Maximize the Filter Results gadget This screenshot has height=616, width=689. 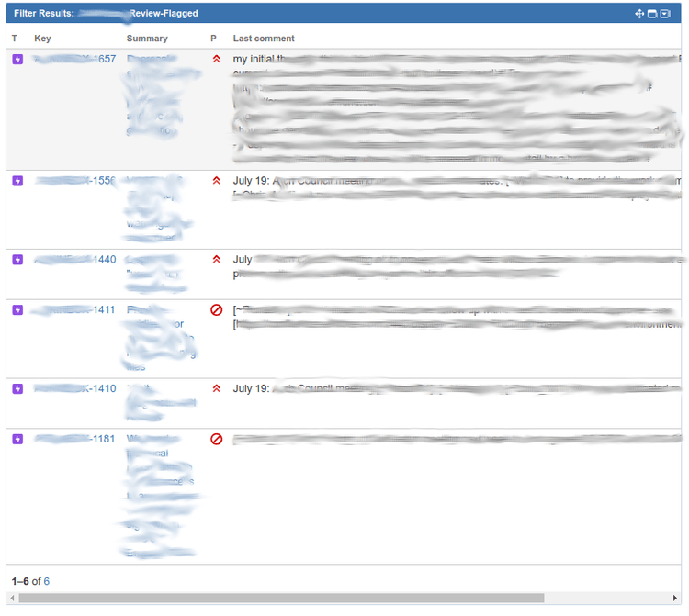click(x=652, y=14)
